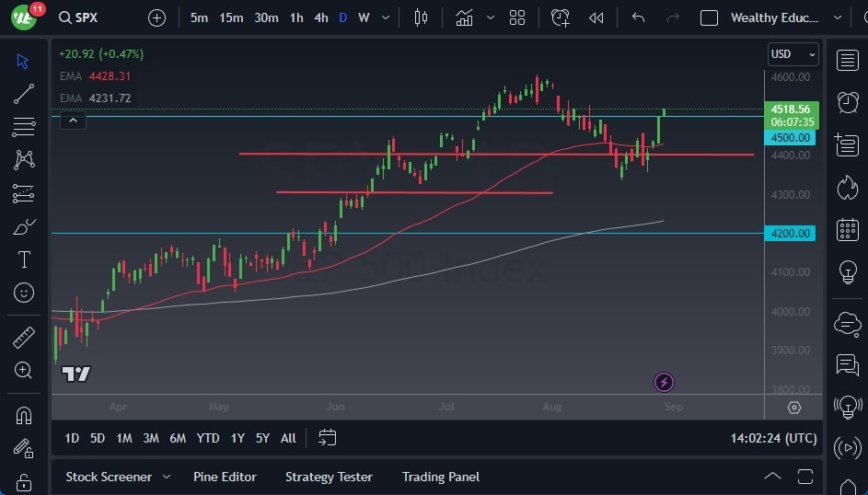Switch to the Strategy Tester tab

pos(329,477)
